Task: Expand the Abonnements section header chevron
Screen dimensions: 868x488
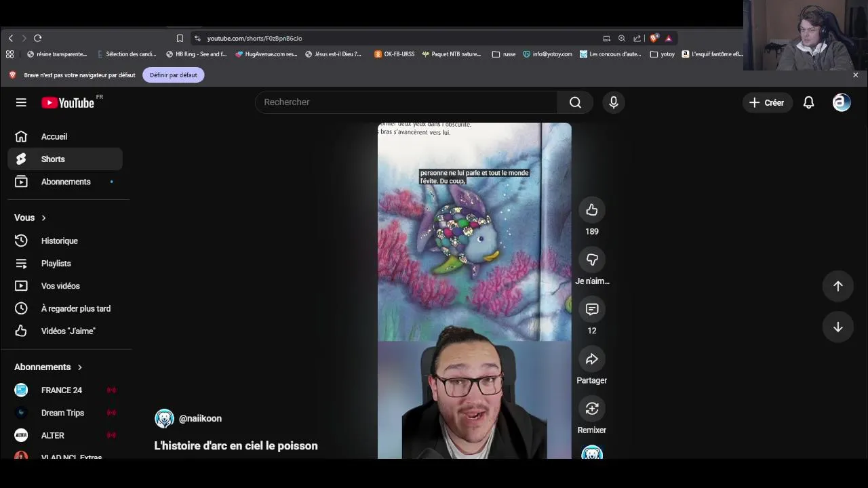Action: point(80,367)
